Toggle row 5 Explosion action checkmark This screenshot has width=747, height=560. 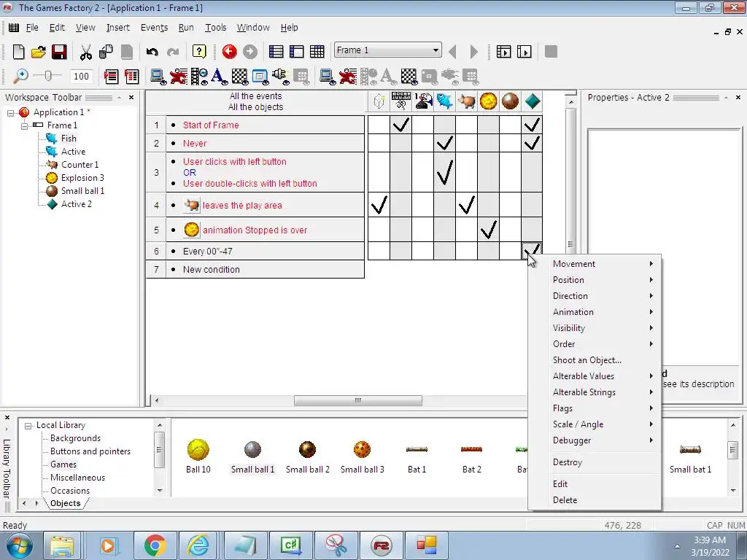(488, 230)
